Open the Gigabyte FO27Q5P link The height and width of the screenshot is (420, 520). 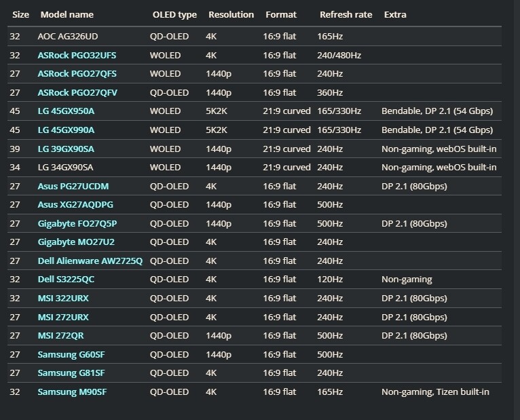click(77, 223)
